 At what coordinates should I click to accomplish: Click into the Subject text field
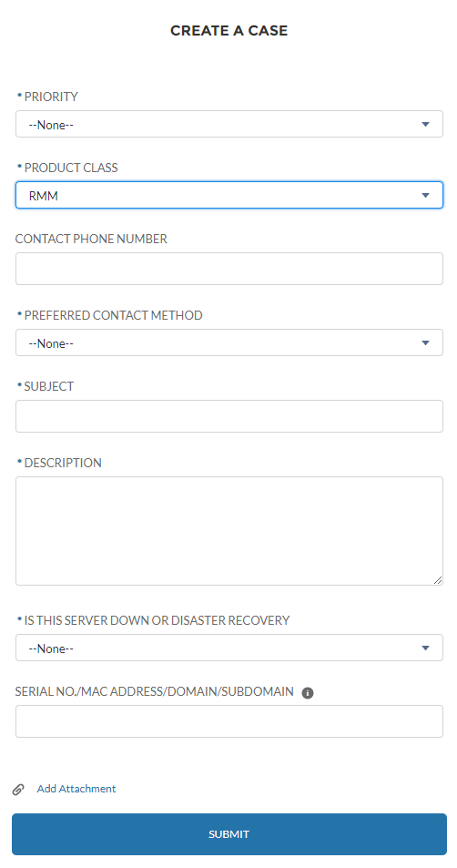229,416
